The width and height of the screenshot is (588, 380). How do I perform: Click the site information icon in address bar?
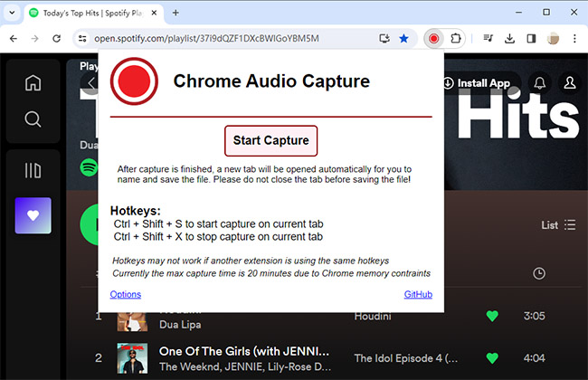coord(82,38)
